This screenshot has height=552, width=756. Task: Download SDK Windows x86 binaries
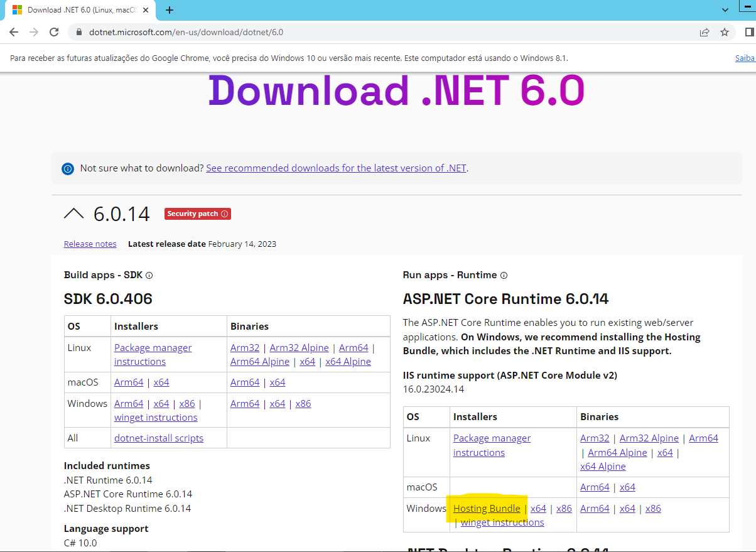pos(303,404)
